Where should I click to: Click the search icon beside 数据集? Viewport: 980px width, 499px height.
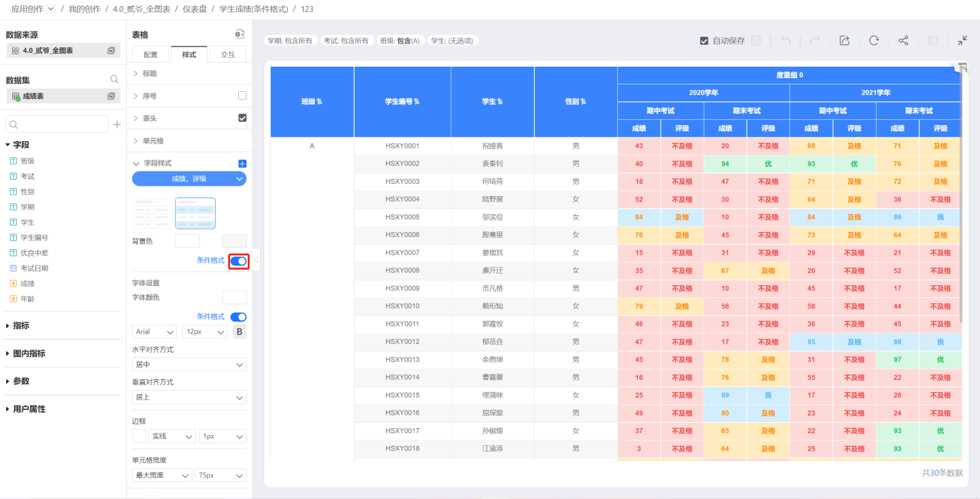[114, 79]
